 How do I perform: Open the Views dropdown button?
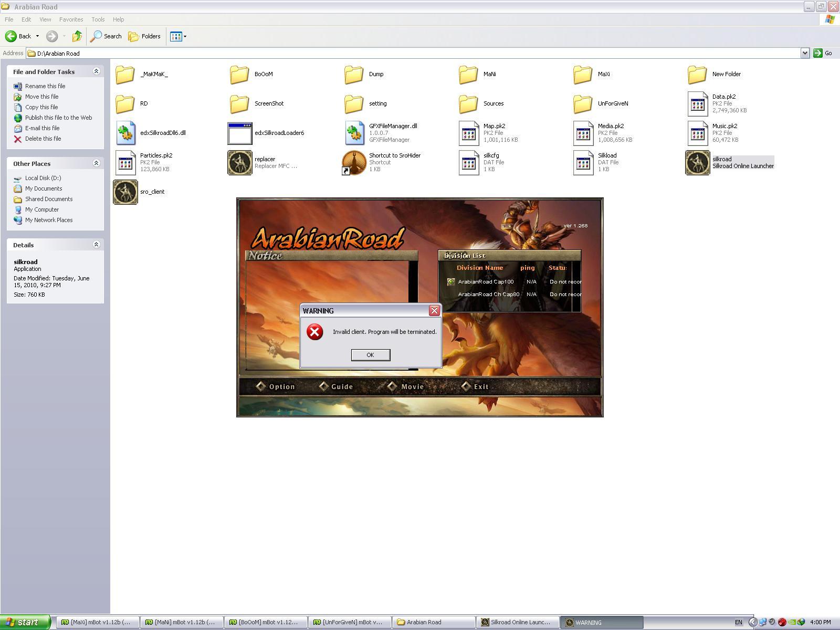pyautogui.click(x=178, y=36)
